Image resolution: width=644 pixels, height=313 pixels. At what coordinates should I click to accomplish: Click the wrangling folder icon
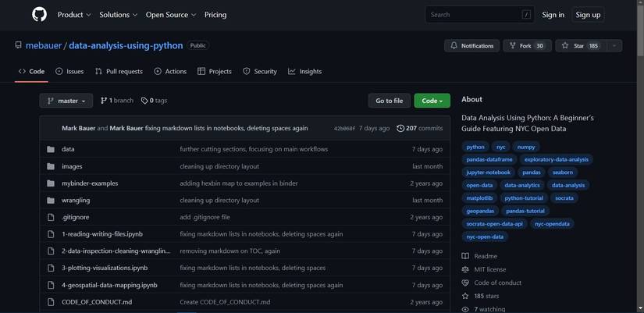click(x=51, y=200)
